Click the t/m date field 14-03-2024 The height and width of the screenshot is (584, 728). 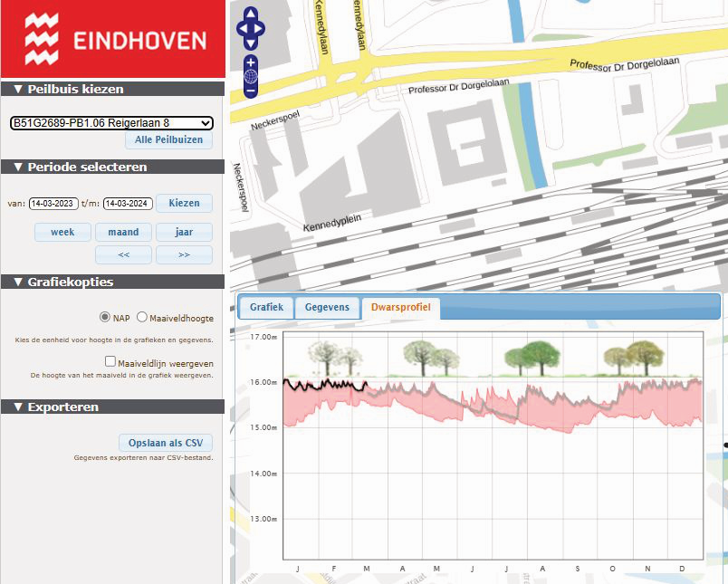pyautogui.click(x=128, y=204)
